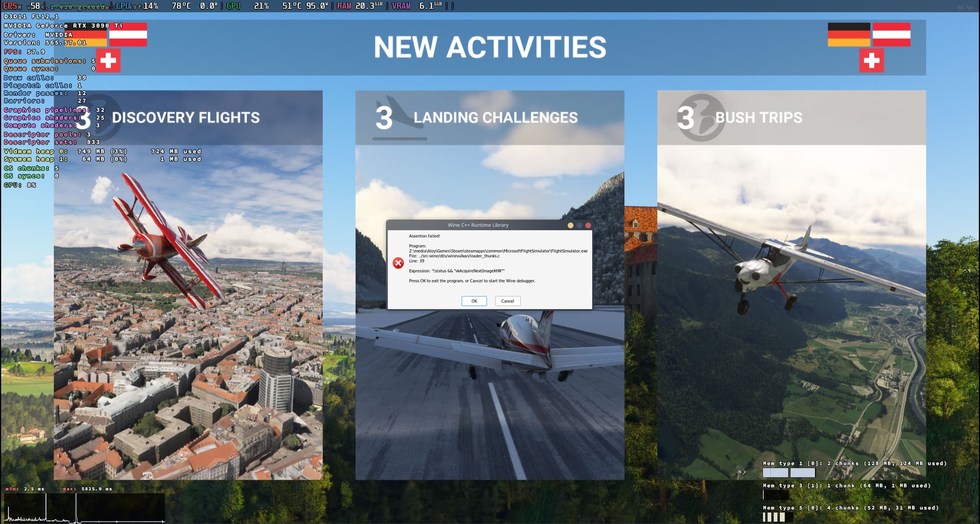
Task: Click the 'max: 5825.0 ms' frametime label
Action: pos(87,489)
